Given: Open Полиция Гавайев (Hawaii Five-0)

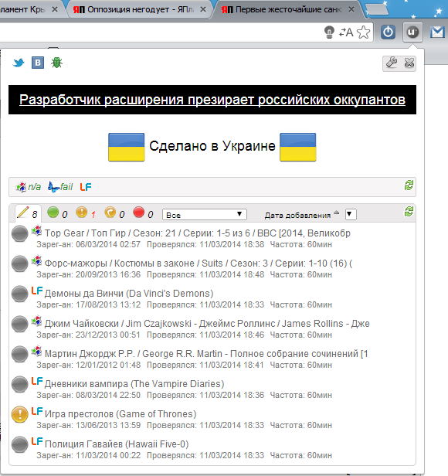Looking at the screenshot, I should (117, 444).
